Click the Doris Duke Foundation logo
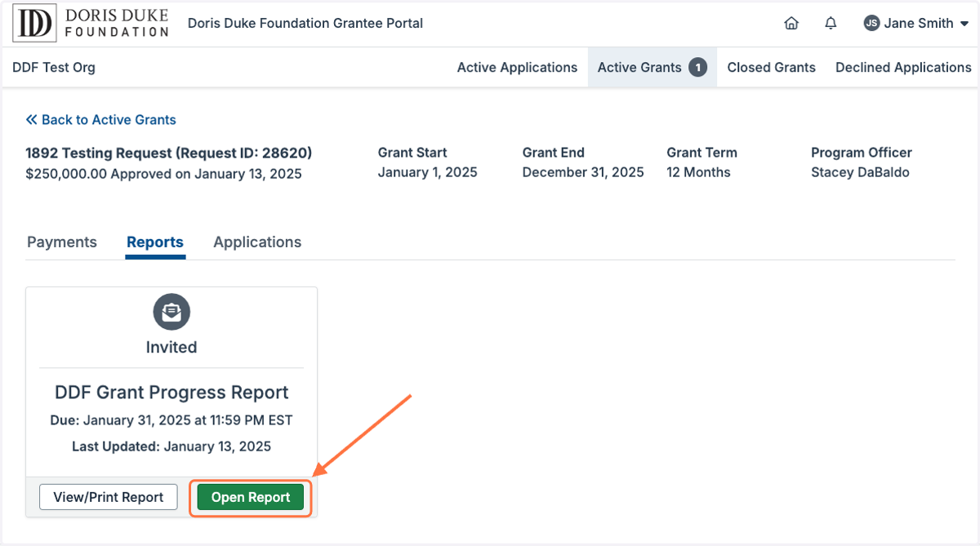 [91, 23]
